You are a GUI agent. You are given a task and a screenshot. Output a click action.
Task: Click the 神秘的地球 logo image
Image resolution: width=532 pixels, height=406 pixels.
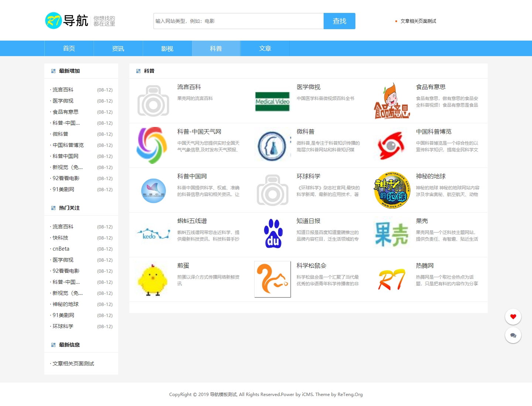pos(391,190)
